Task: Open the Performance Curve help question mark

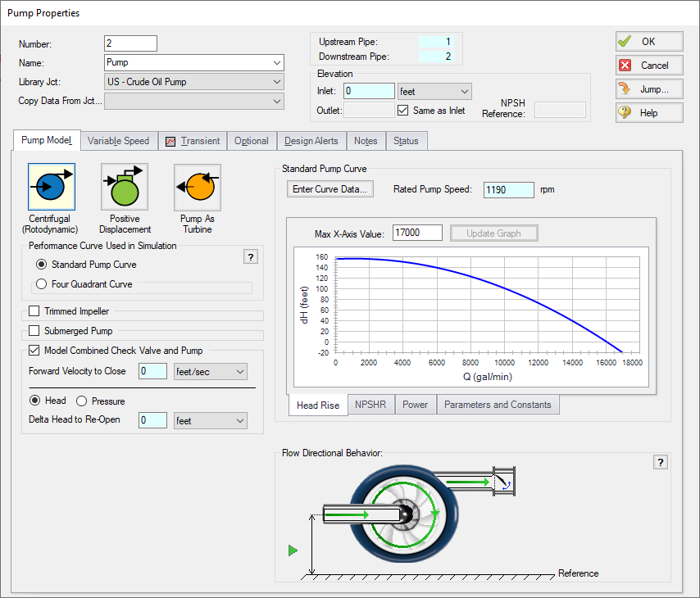Action: (250, 256)
